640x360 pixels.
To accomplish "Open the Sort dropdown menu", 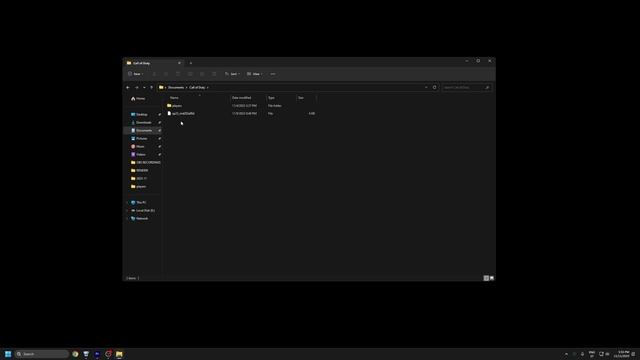I will point(232,74).
